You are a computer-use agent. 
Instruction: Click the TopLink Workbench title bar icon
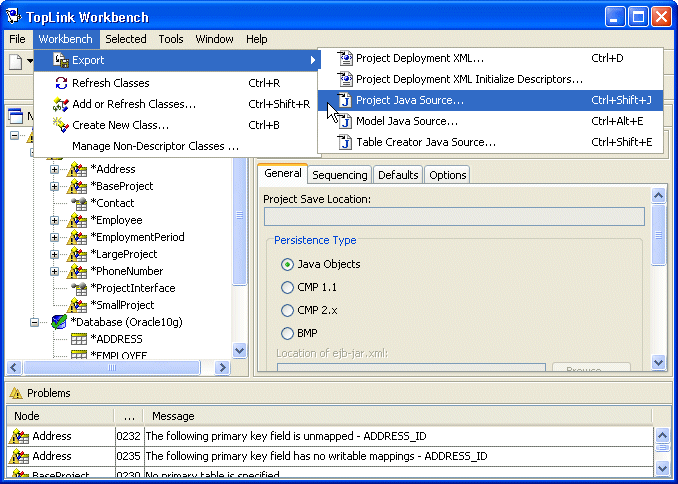[13, 16]
